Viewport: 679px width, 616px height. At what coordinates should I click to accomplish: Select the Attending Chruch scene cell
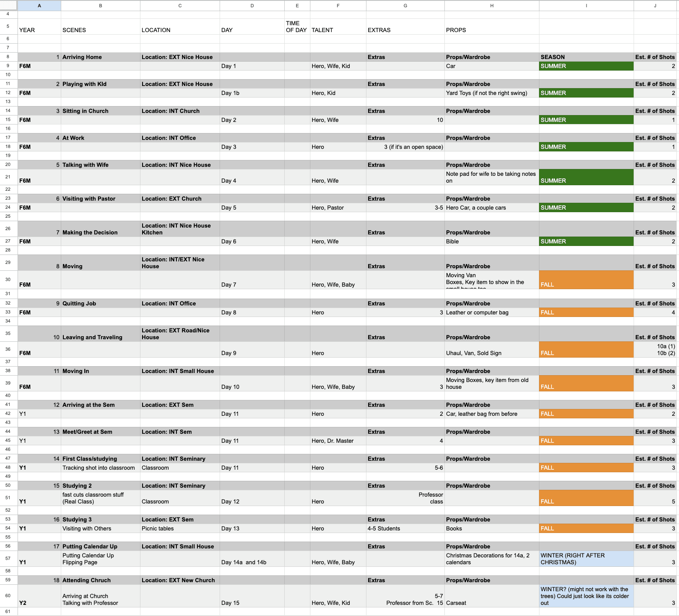click(x=101, y=580)
